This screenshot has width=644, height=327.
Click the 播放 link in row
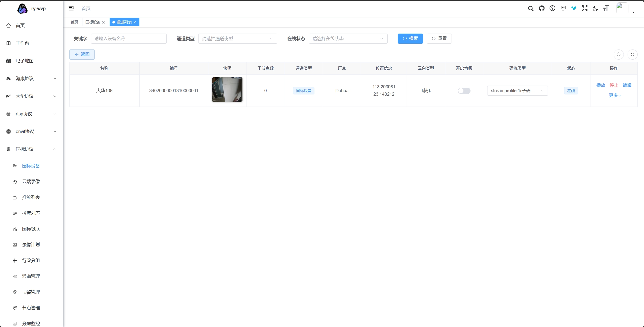(601, 85)
